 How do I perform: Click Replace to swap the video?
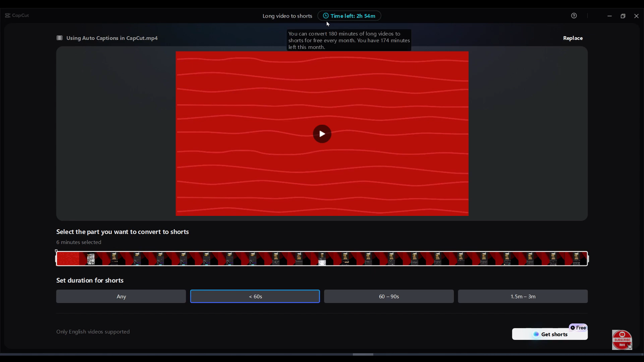(573, 38)
